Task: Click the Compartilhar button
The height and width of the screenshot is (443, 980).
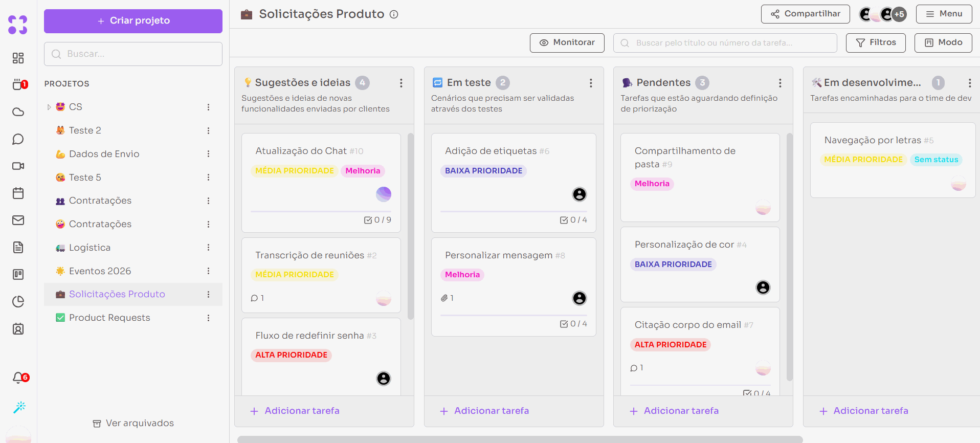Action: click(x=805, y=14)
